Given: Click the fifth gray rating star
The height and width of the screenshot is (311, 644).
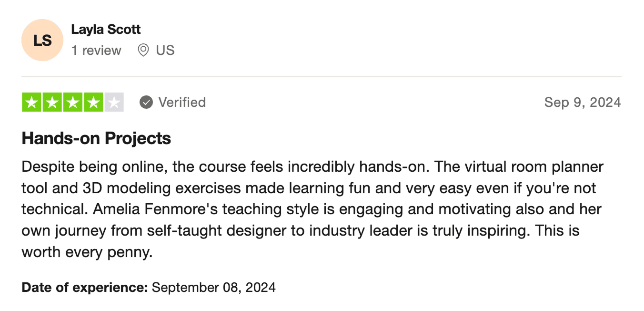Looking at the screenshot, I should click(x=114, y=102).
